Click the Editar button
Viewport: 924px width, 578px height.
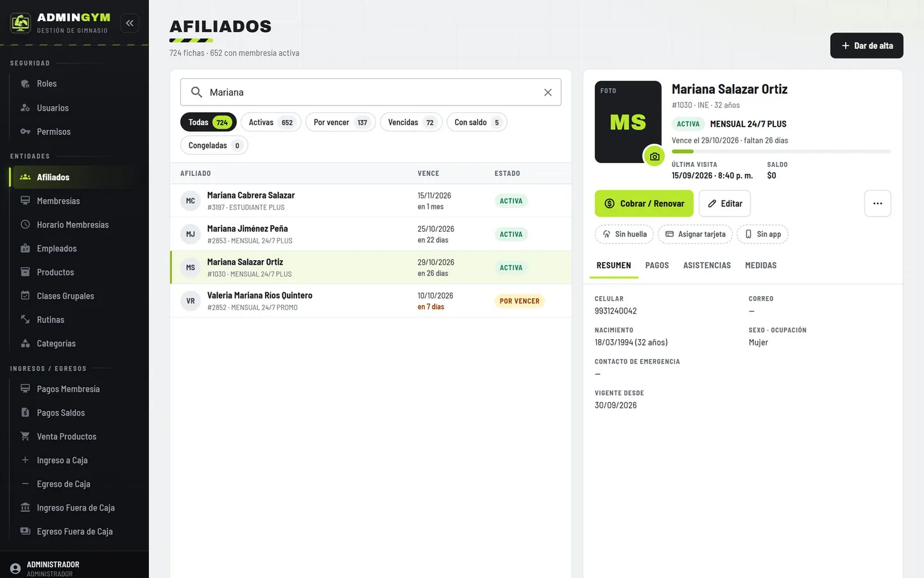(724, 204)
